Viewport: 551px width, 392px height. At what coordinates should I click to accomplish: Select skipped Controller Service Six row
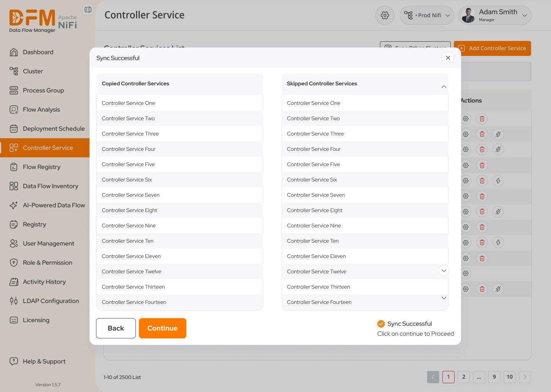(365, 180)
